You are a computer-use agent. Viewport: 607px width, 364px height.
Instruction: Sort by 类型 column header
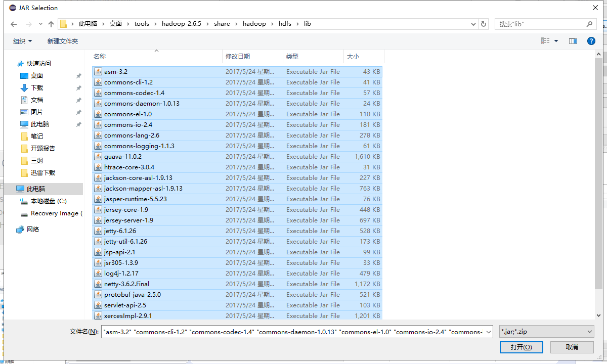pos(313,56)
